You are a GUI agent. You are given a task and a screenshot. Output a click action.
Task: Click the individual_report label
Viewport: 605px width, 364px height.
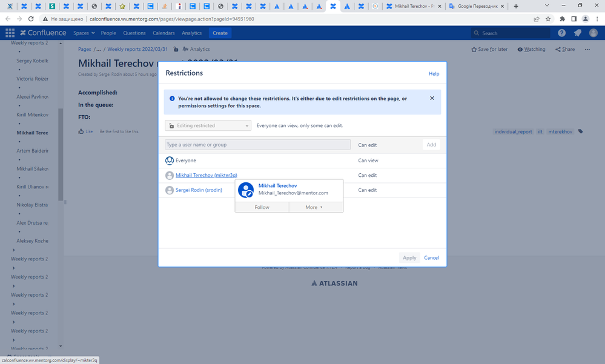tap(513, 131)
